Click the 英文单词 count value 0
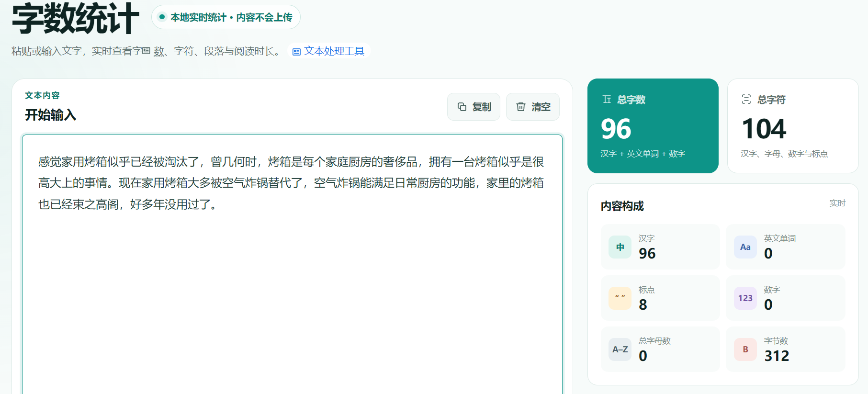Screen dimensions: 868x394 point(768,253)
